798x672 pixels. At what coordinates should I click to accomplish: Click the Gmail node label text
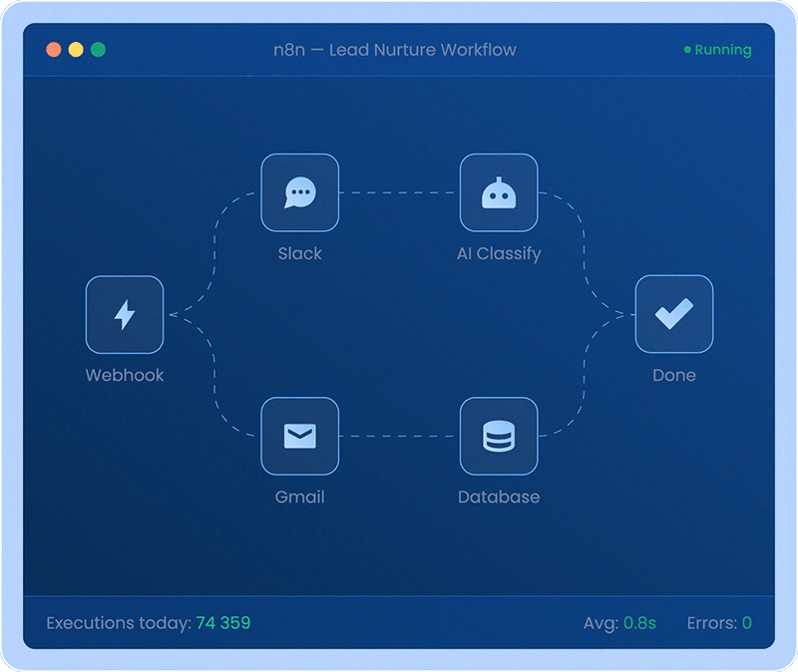point(300,497)
